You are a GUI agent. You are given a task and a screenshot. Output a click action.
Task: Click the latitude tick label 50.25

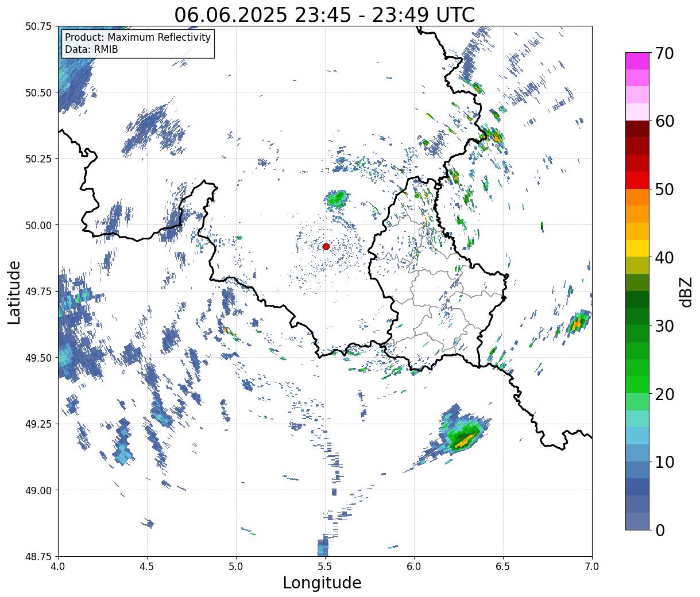point(38,159)
